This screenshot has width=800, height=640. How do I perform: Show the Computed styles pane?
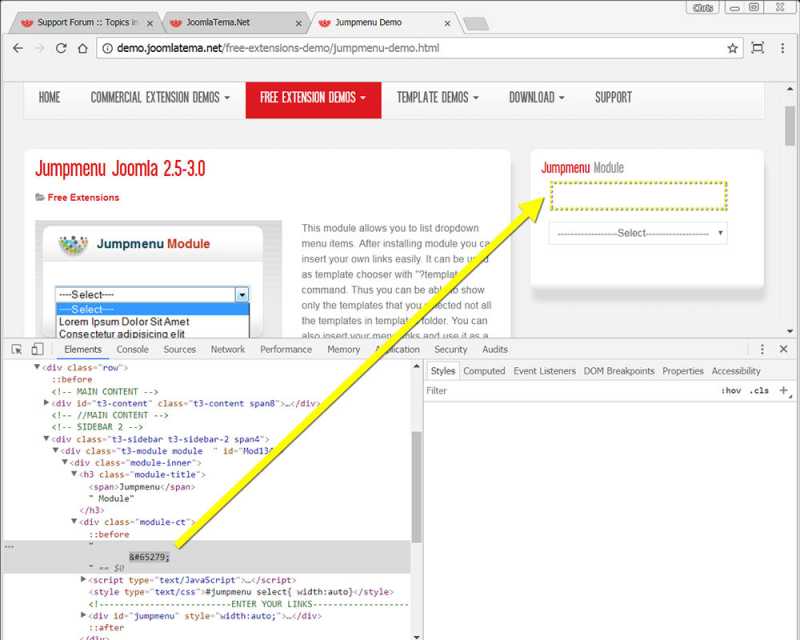coord(484,371)
